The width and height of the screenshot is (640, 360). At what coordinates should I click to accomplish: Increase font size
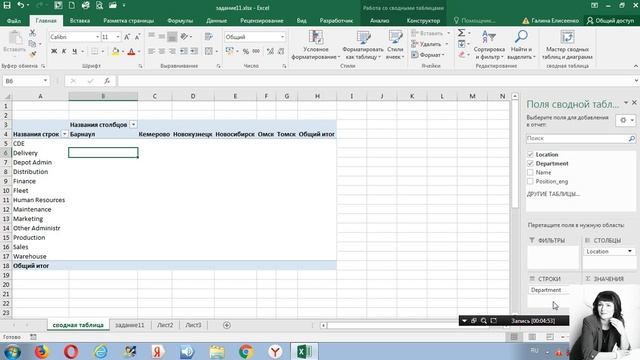pos(127,37)
